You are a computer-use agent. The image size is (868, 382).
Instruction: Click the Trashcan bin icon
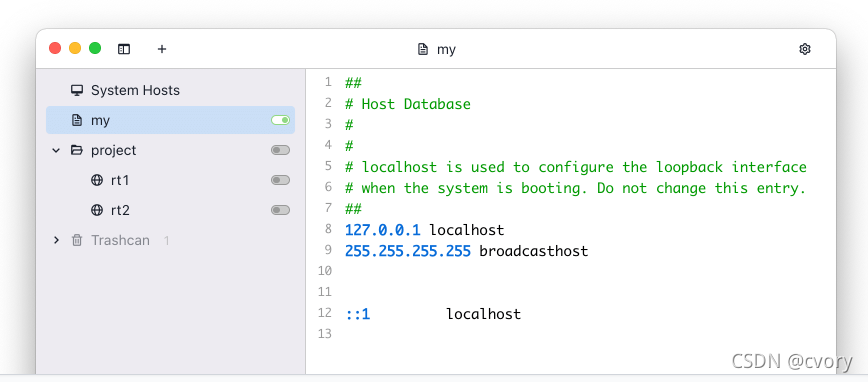pos(77,240)
